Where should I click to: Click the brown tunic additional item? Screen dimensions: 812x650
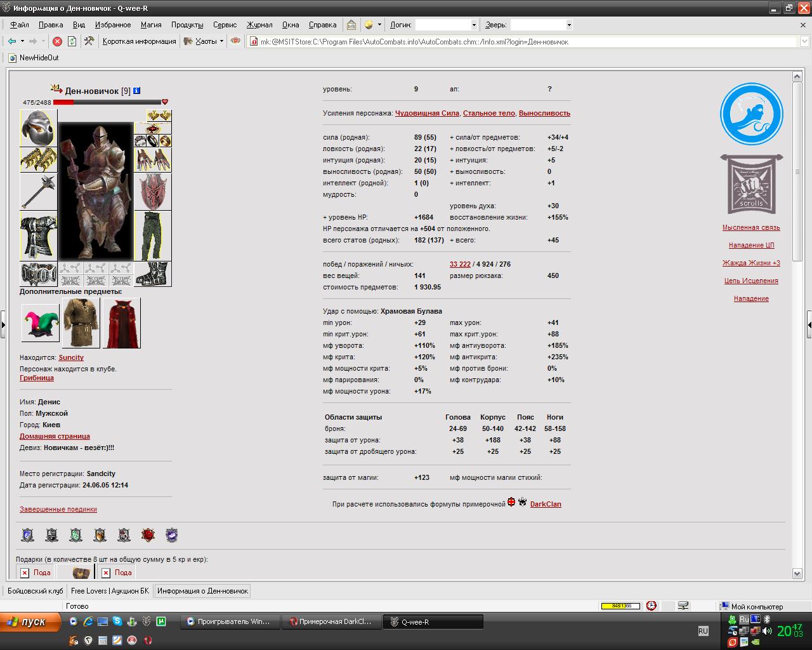(x=81, y=322)
